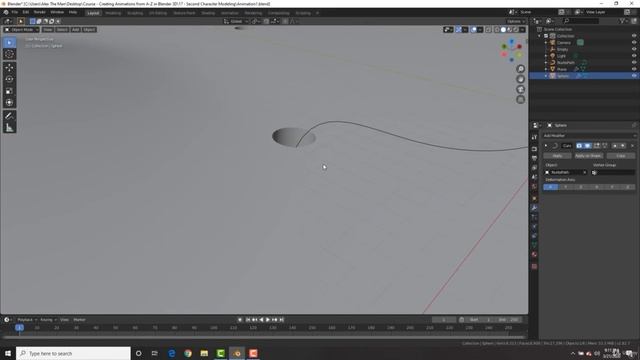This screenshot has height=360, width=640.
Task: Select the Rotate tool
Action: point(9,79)
